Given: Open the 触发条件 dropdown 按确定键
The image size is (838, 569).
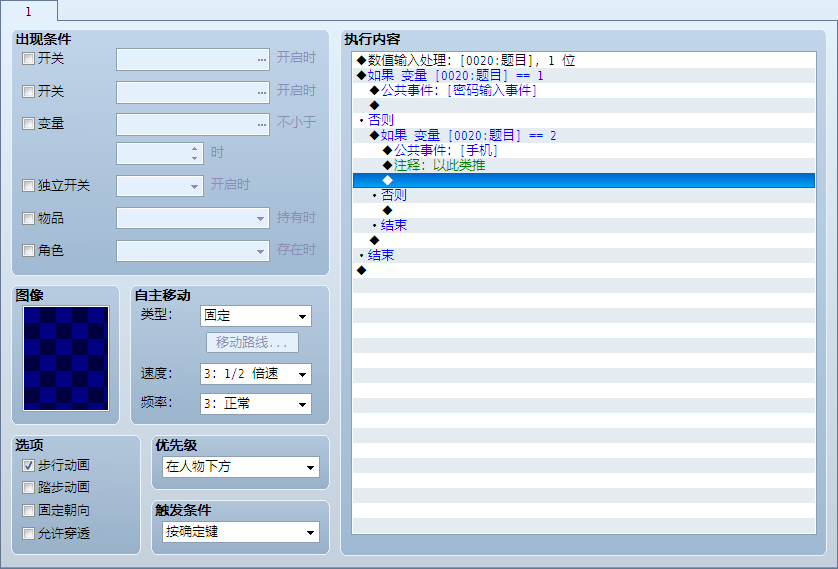Looking at the screenshot, I should coord(240,532).
